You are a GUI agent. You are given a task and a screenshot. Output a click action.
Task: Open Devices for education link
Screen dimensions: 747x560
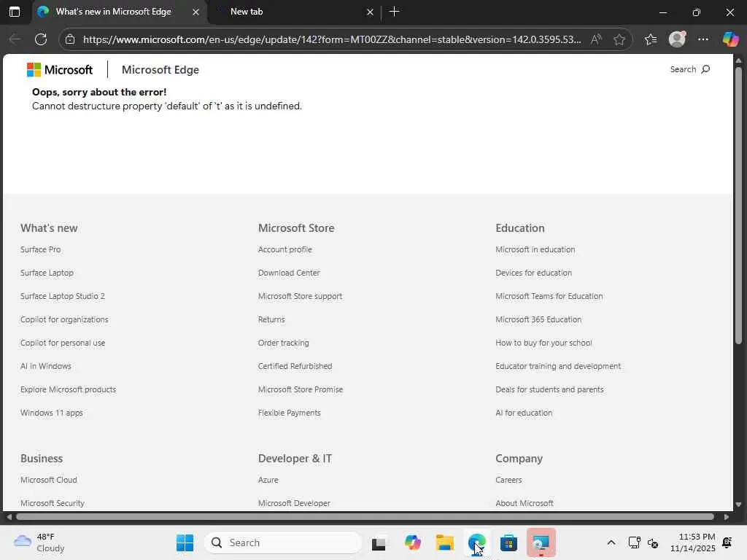tap(533, 273)
